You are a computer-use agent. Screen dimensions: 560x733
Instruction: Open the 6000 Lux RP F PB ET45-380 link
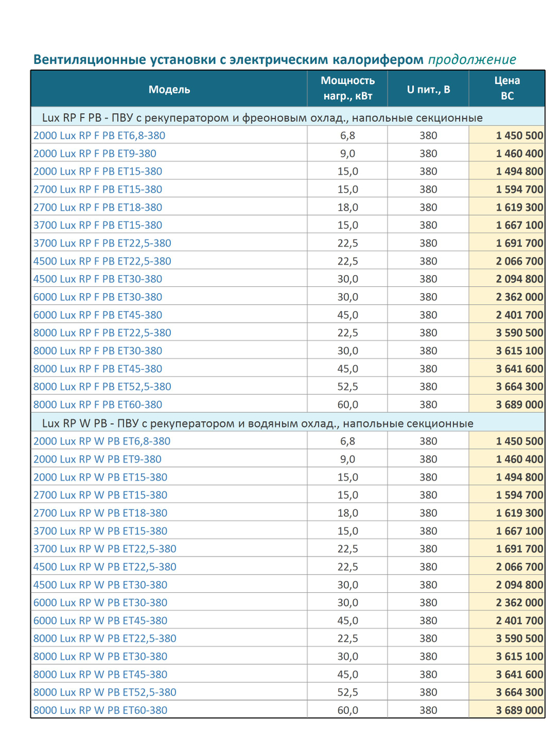(x=97, y=315)
